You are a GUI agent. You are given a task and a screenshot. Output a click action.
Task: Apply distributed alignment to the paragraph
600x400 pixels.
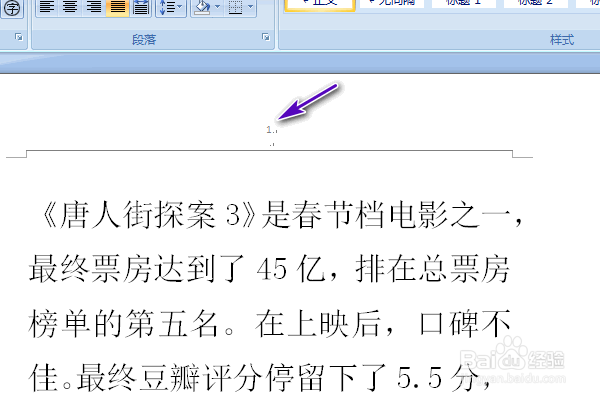pos(141,7)
